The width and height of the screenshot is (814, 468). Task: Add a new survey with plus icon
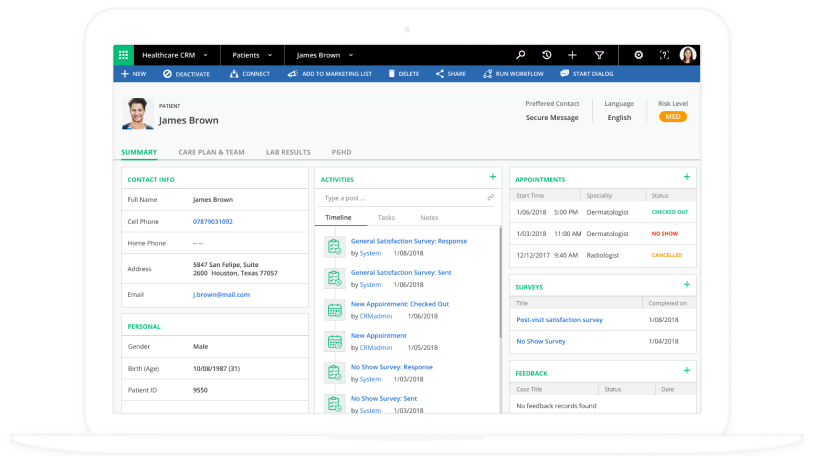(686, 284)
